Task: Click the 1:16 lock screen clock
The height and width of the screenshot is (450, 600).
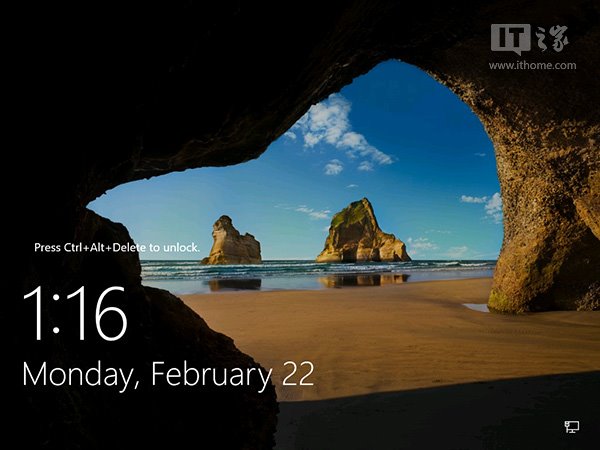Action: tap(75, 313)
